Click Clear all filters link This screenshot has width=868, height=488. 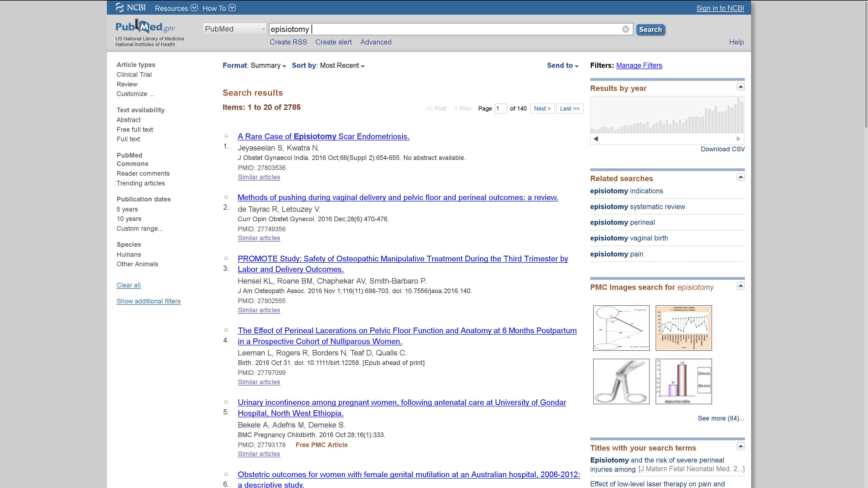click(128, 285)
